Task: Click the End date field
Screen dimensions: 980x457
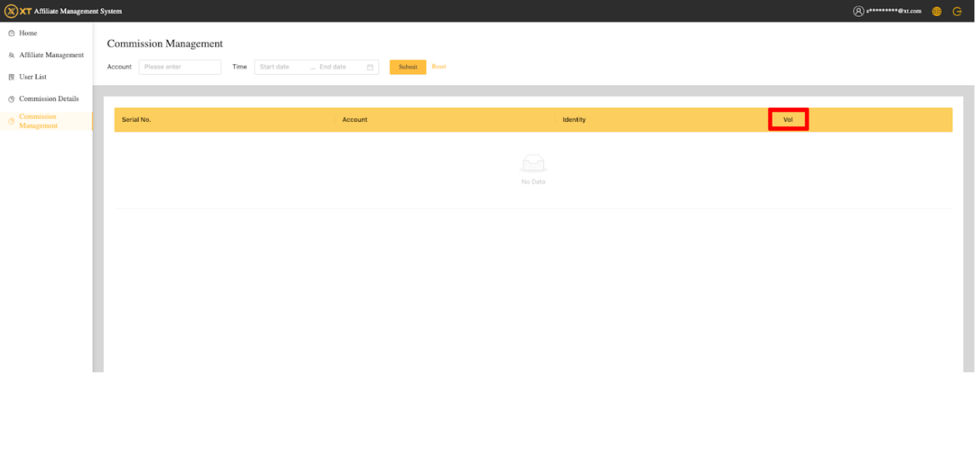Action: tap(338, 67)
